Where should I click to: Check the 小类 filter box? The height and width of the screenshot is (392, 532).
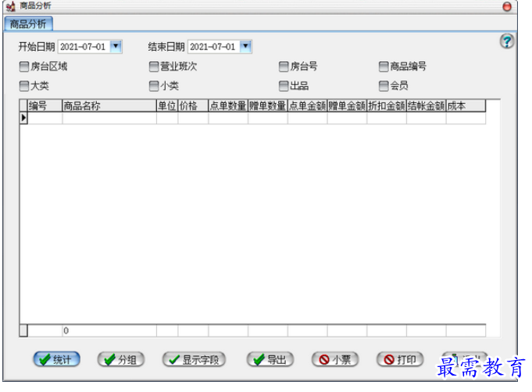[x=154, y=86]
